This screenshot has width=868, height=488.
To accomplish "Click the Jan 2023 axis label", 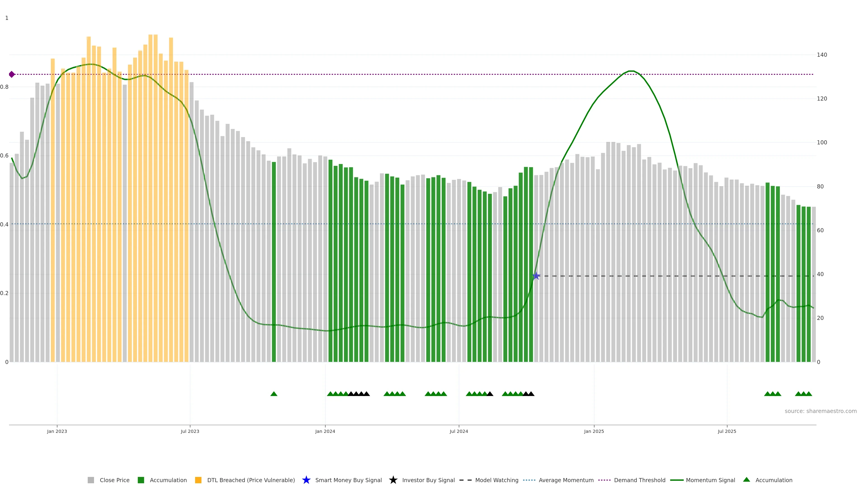I will coord(57,432).
